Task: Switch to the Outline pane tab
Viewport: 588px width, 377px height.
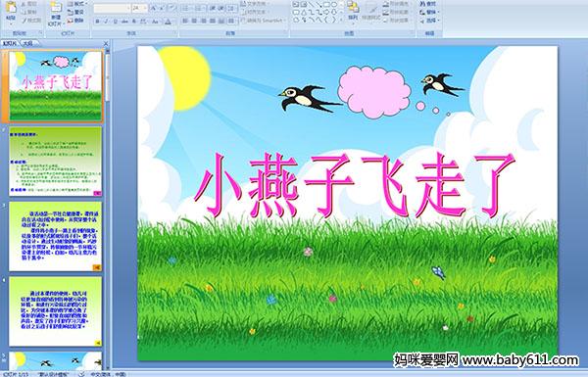Action: click(x=27, y=43)
